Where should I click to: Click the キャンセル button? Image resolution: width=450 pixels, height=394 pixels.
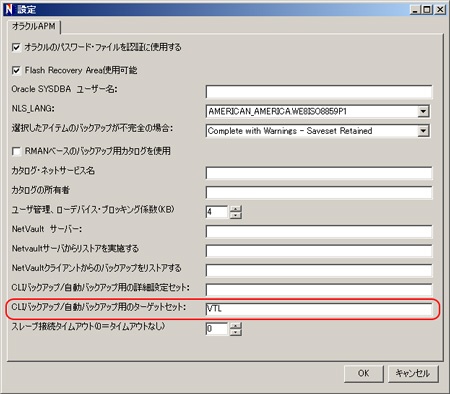click(x=413, y=373)
